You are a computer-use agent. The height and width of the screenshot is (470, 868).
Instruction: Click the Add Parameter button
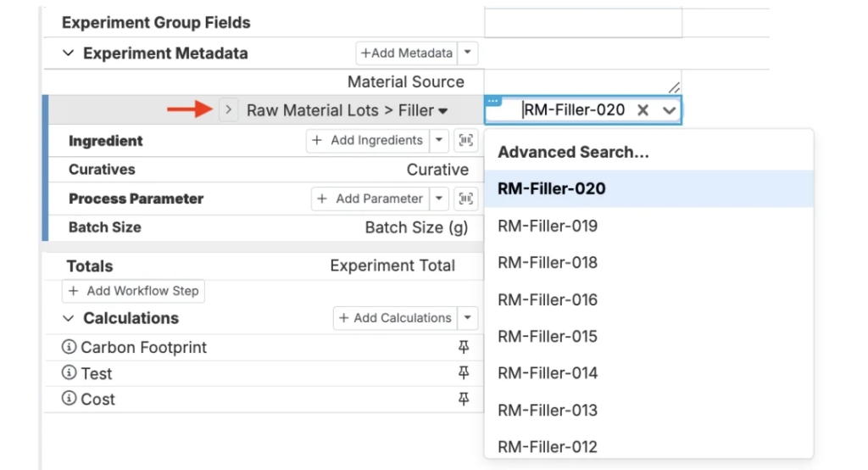[x=370, y=199]
